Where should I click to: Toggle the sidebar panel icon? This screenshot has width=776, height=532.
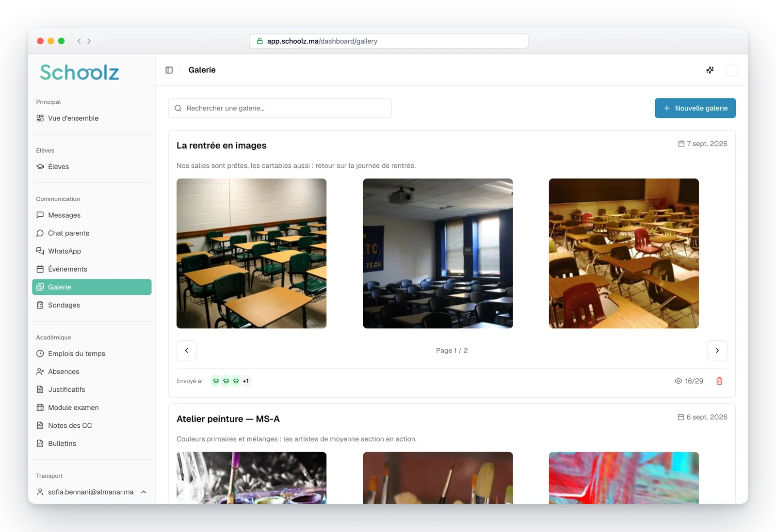coord(169,70)
